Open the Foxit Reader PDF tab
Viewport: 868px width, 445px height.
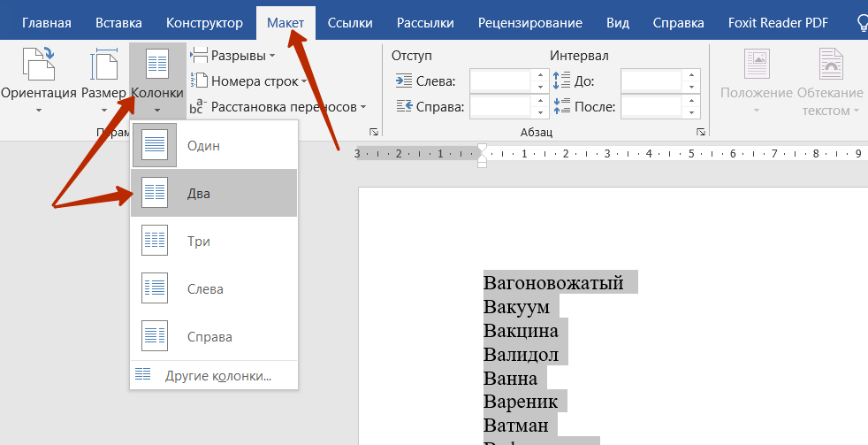pos(778,23)
